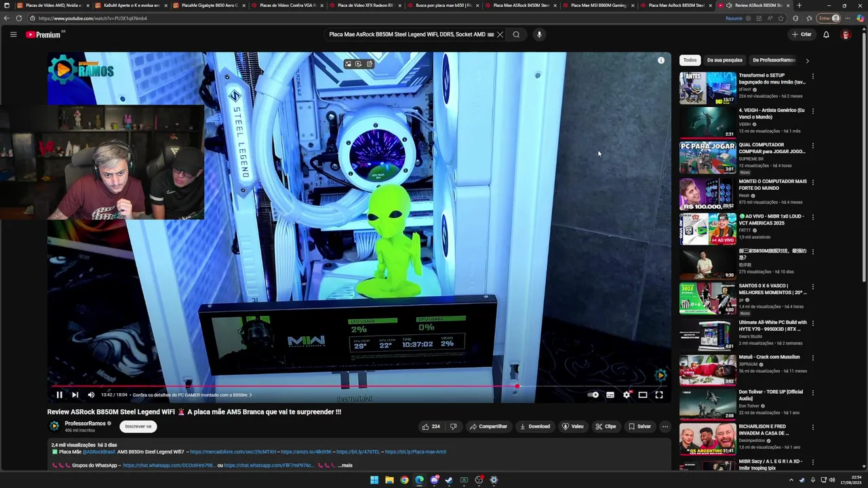This screenshot has height=488, width=868.
Task: Clear the search box text
Action: coord(500,35)
